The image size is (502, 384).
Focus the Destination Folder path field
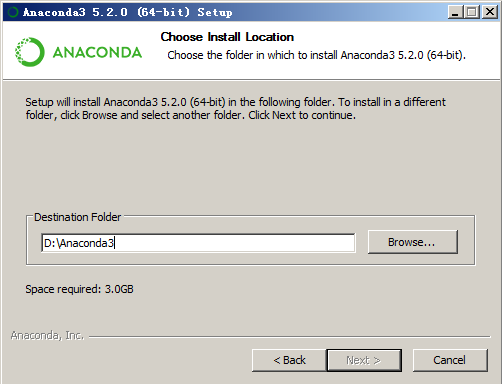tap(198, 243)
